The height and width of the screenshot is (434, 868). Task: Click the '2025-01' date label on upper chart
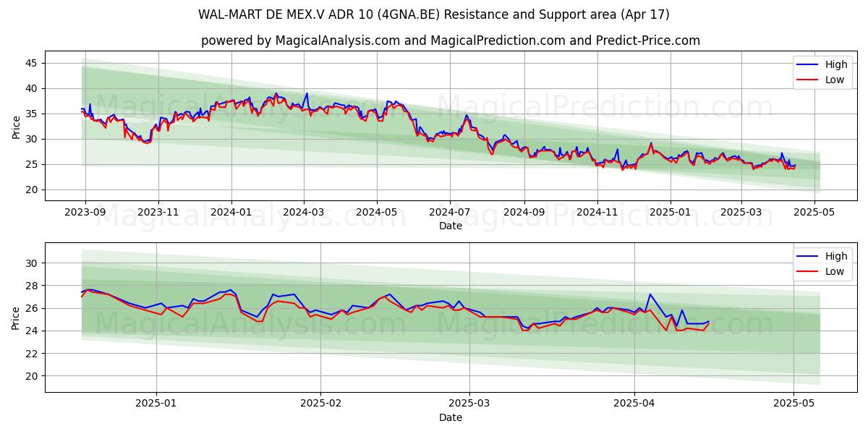pos(670,213)
